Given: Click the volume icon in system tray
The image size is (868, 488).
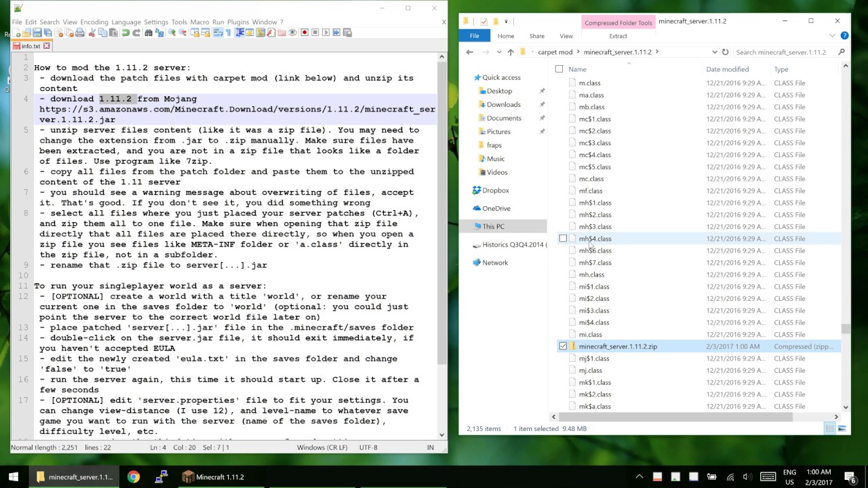Looking at the screenshot, I should point(747,476).
